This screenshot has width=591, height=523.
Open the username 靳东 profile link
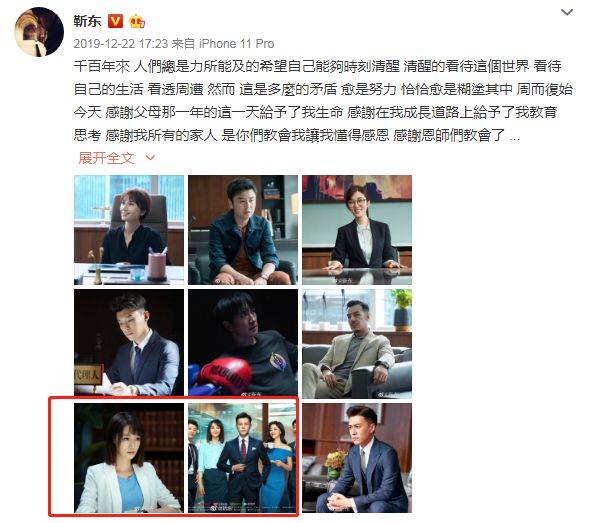coord(87,21)
